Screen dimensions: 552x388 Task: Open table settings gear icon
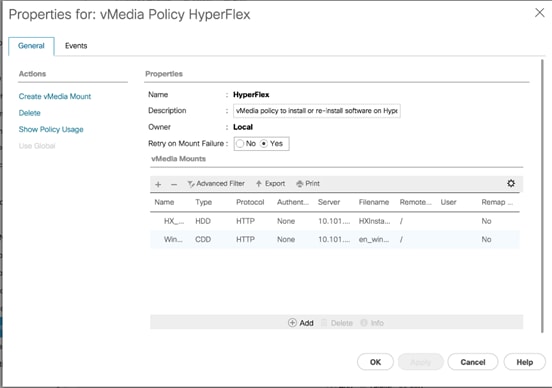(511, 183)
